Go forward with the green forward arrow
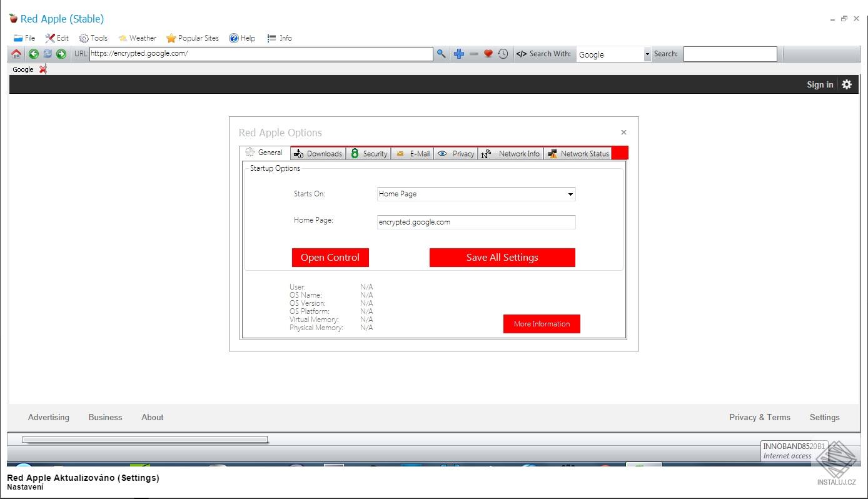This screenshot has width=868, height=499. [x=61, y=54]
